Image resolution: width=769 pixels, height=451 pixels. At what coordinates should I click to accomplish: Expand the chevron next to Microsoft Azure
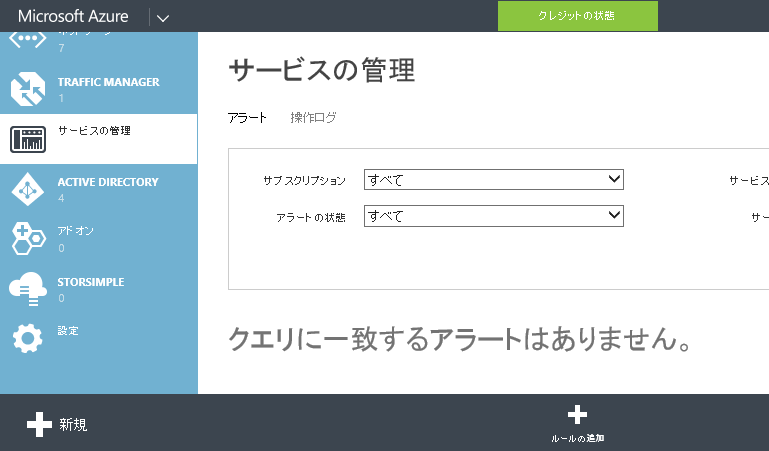click(x=163, y=18)
